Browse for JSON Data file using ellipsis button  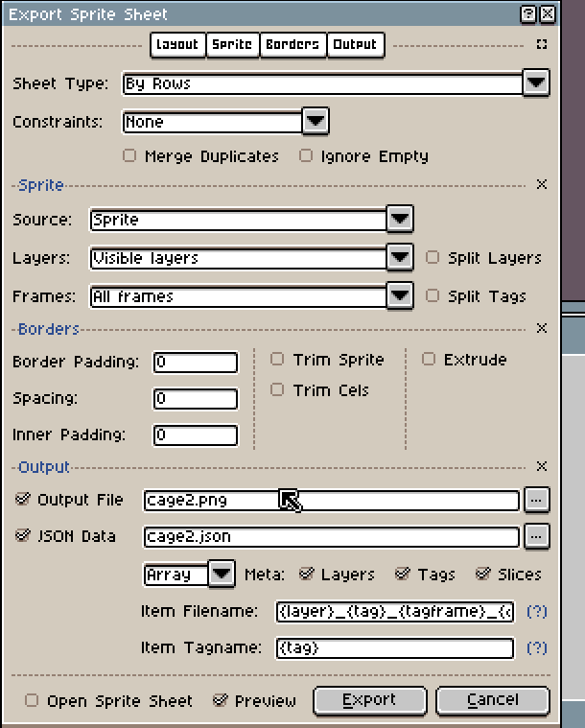click(537, 536)
